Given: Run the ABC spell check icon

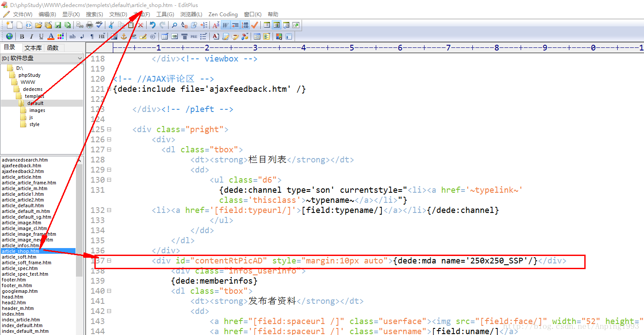Looking at the screenshot, I should pos(99,25).
